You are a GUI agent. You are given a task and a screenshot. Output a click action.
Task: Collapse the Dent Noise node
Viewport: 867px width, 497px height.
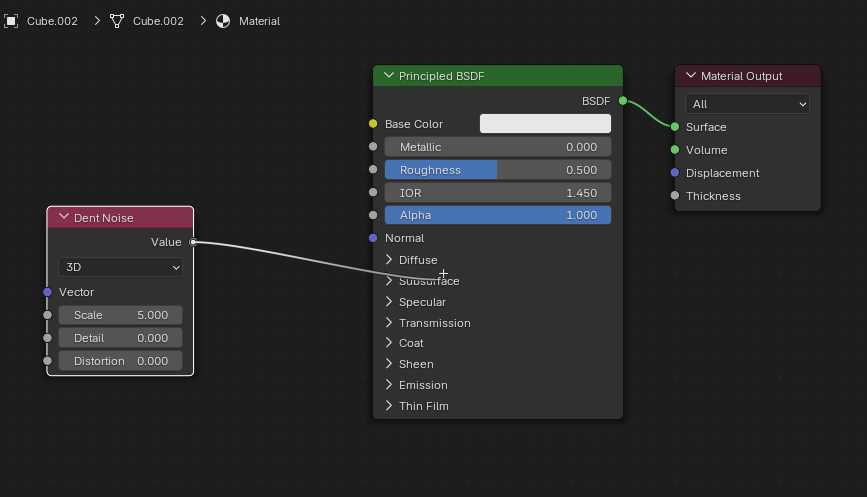click(x=64, y=217)
